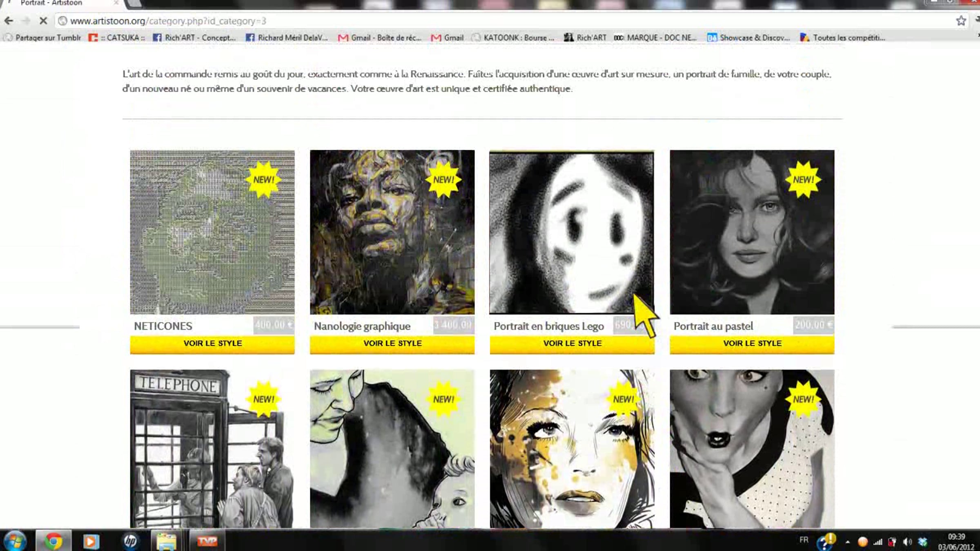Click the FR language indicator
This screenshot has height=551, width=980.
[x=804, y=540]
